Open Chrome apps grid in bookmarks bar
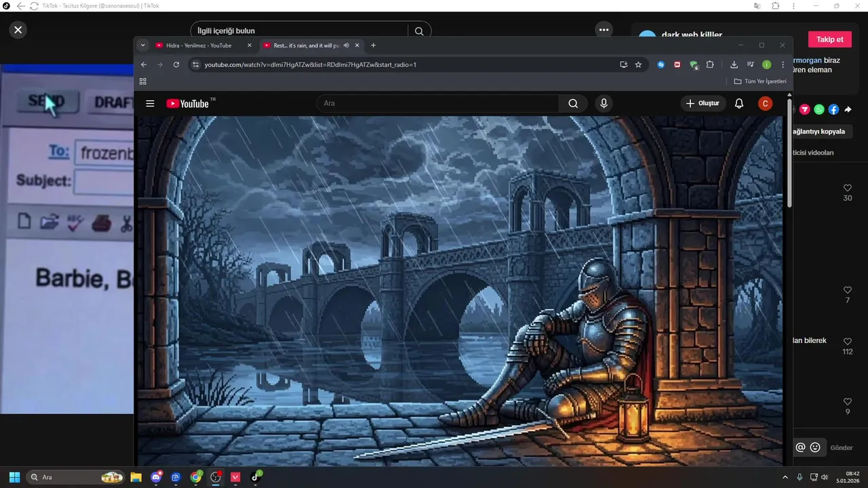This screenshot has width=868, height=488. 143,81
